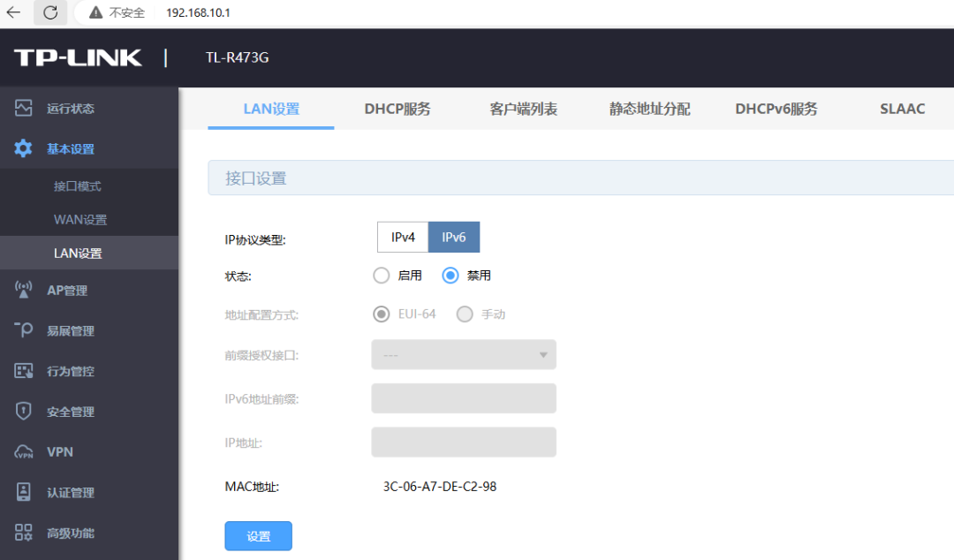Switch IP protocol type to IPv4

pyautogui.click(x=403, y=238)
